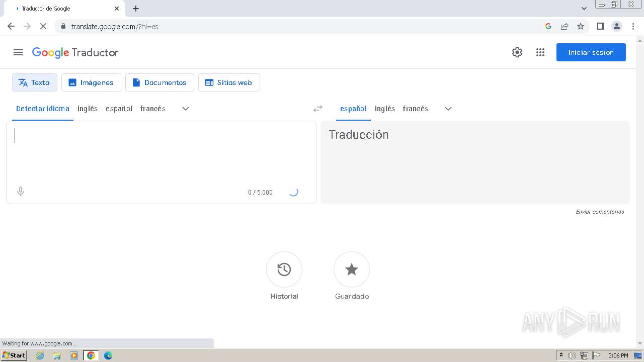Open a new browser tab
This screenshot has width=644, height=362.
136,9
